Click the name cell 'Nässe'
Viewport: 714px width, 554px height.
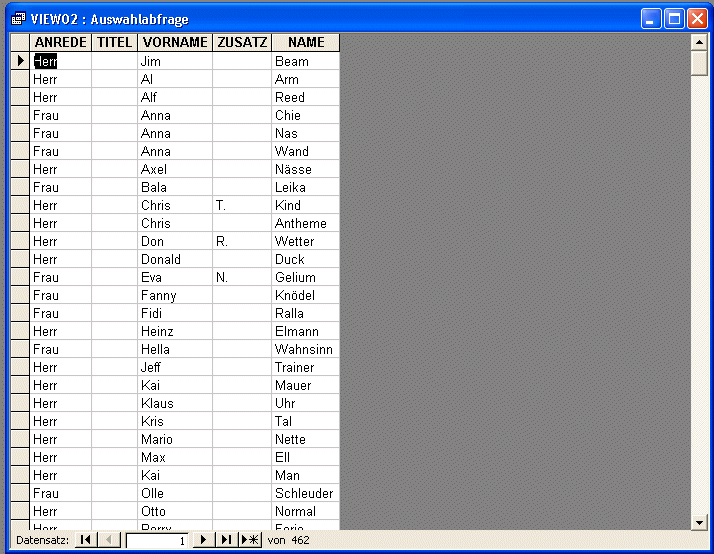(306, 169)
